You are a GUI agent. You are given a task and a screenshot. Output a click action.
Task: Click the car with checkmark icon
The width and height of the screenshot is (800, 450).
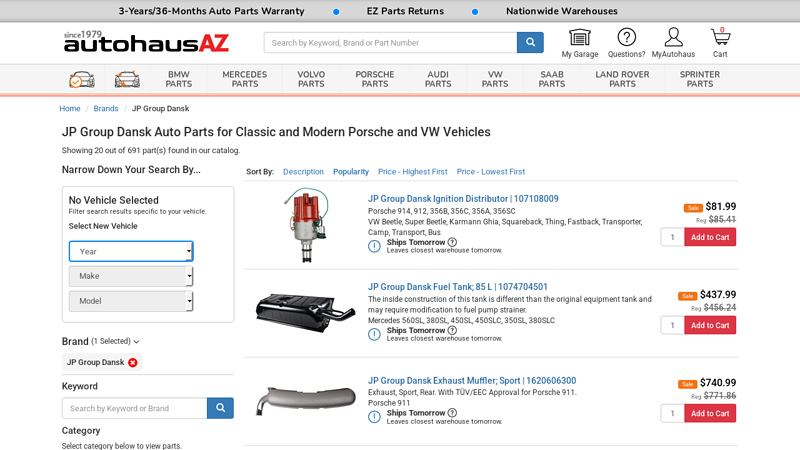point(82,80)
